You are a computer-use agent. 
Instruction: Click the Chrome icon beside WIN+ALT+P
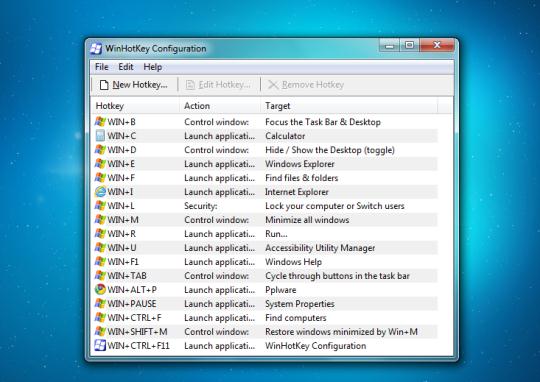coord(100,290)
